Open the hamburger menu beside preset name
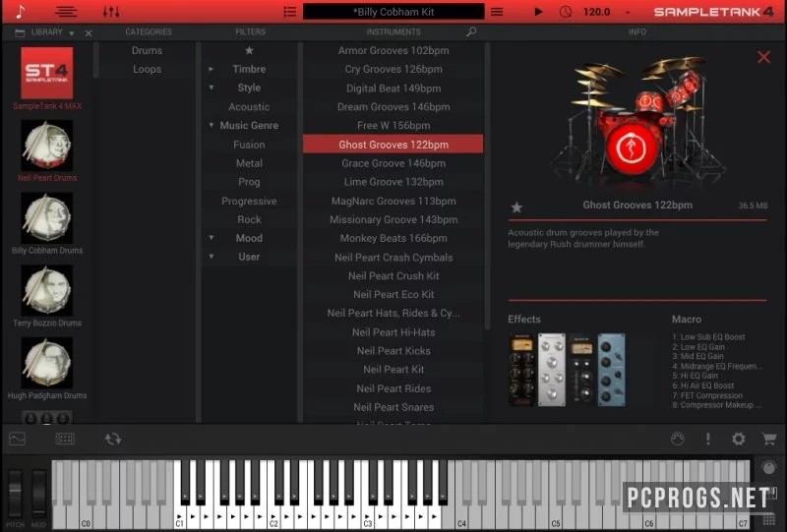Viewport: 787px width, 532px height. (497, 12)
